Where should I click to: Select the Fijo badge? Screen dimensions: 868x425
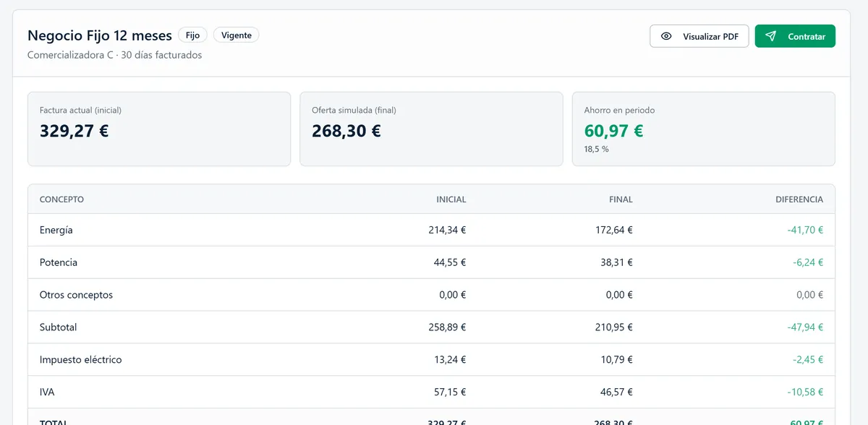[x=192, y=35]
